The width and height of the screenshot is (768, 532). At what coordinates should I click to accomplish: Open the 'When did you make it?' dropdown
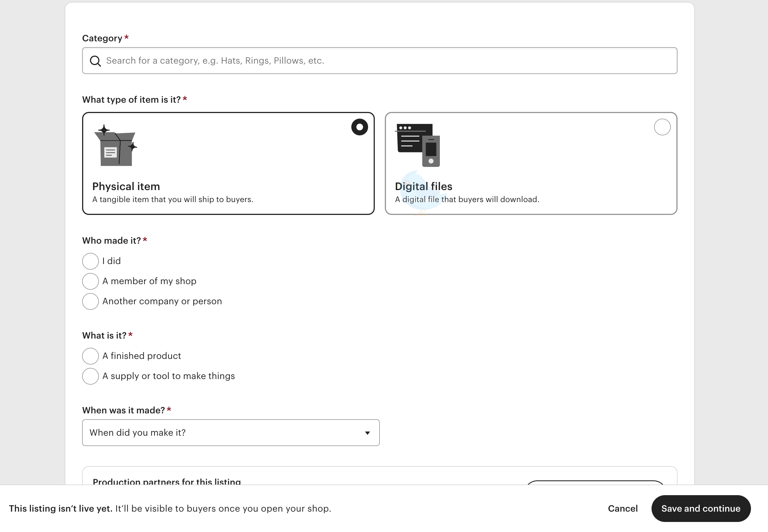(230, 433)
